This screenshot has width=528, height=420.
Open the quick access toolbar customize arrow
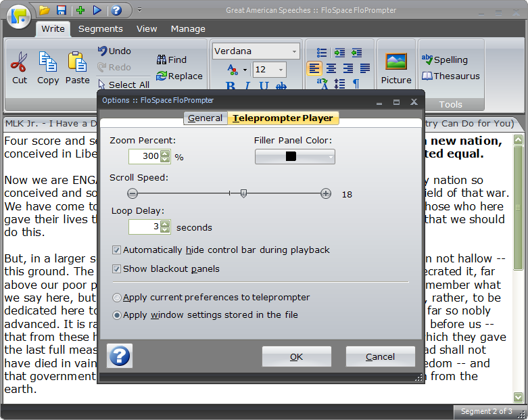pyautogui.click(x=139, y=10)
